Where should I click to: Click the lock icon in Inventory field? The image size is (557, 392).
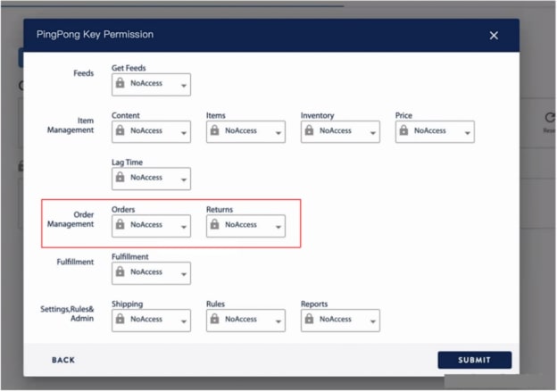309,130
